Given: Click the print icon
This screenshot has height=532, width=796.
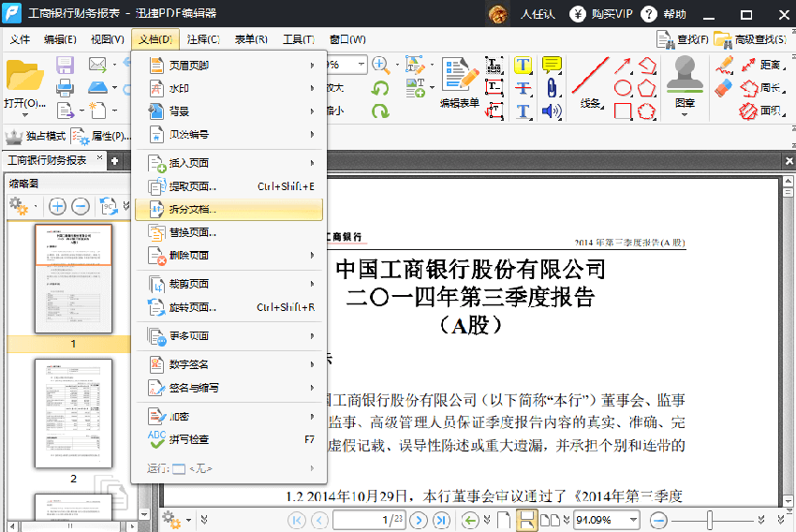Looking at the screenshot, I should click(65, 88).
